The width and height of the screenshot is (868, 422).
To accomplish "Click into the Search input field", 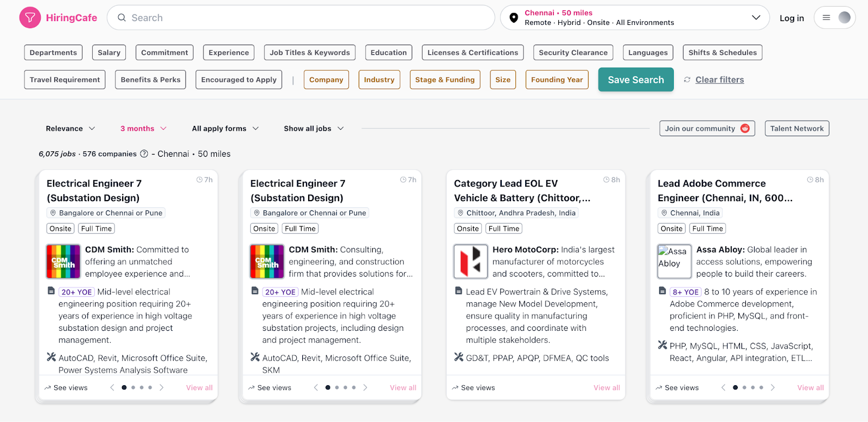I will tap(301, 18).
